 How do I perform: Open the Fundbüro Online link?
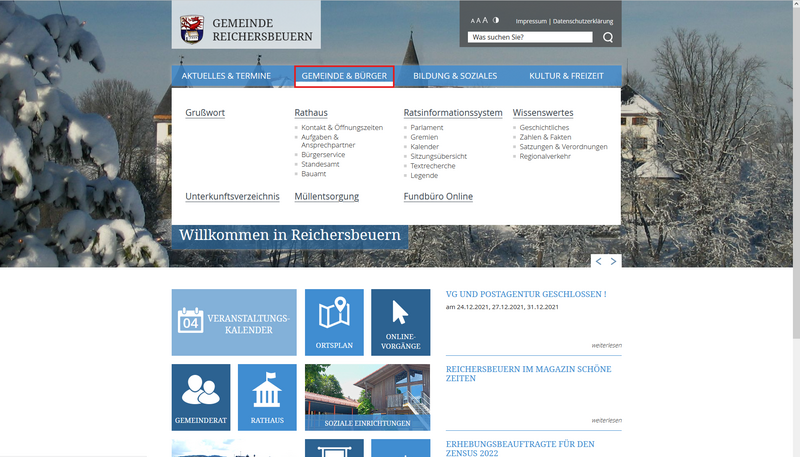[438, 197]
